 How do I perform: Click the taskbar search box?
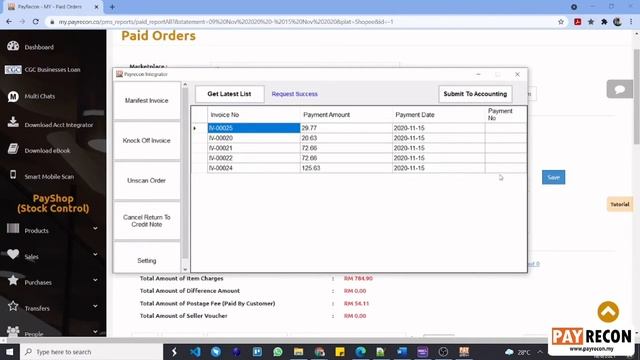(x=91, y=352)
